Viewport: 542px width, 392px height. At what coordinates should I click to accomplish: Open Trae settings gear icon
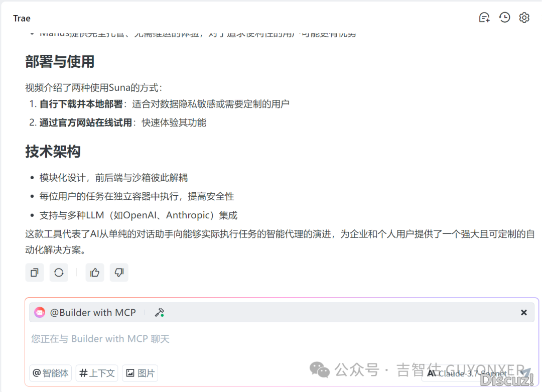[x=524, y=18]
